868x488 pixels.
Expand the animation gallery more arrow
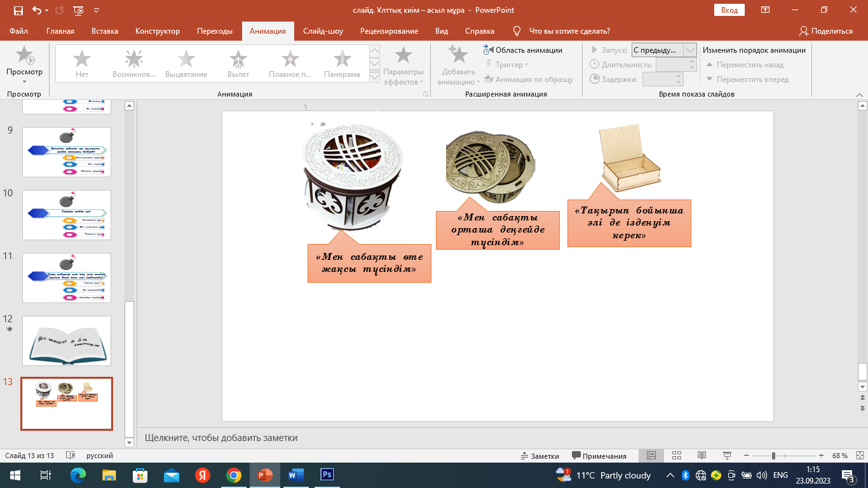374,76
